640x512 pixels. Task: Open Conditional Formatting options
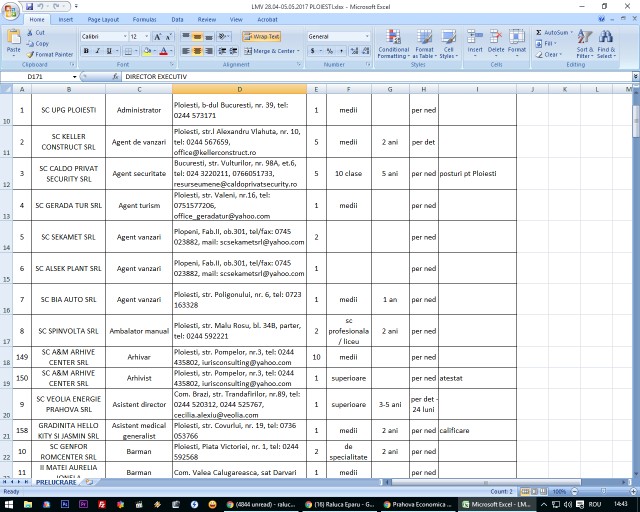[x=393, y=44]
